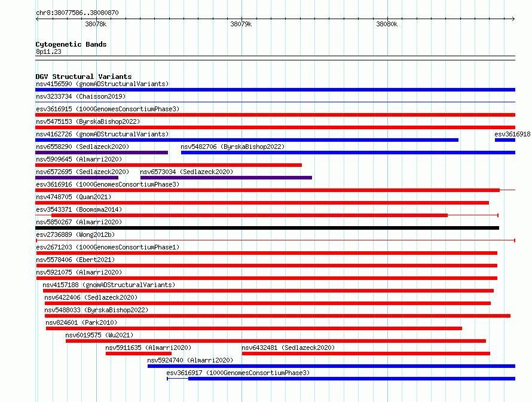Viewport: 532px width, 402px height.
Task: Click the esv3616918 label at right edge
Action: tap(512, 134)
